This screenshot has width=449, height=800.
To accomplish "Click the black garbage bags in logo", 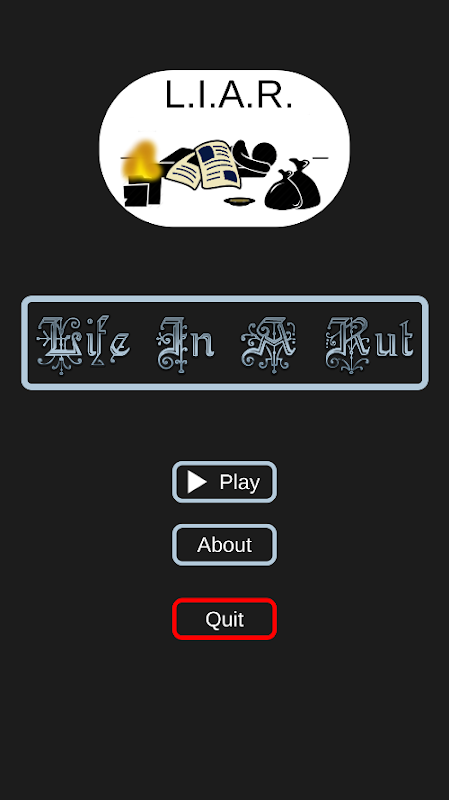I will tap(293, 185).
